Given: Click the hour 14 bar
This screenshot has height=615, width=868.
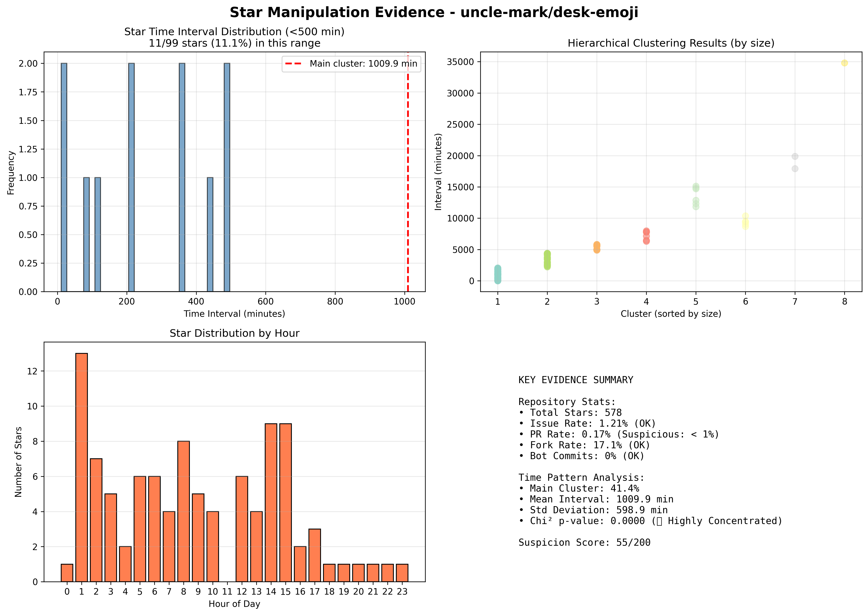Looking at the screenshot, I should point(271,503).
